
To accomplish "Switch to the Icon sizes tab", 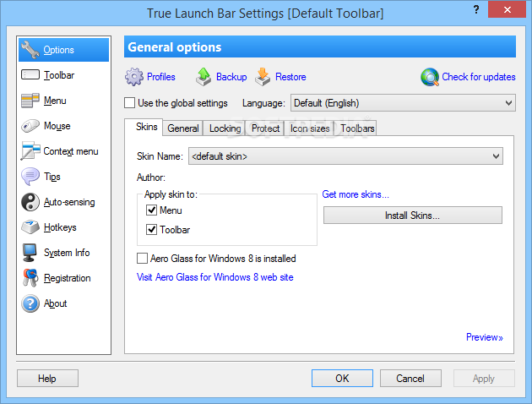I will tap(310, 128).
